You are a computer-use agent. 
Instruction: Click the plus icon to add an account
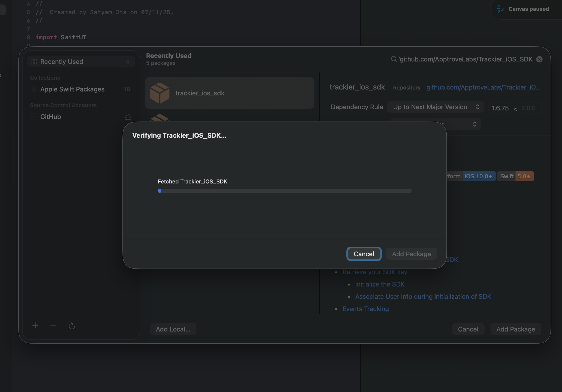(x=35, y=326)
